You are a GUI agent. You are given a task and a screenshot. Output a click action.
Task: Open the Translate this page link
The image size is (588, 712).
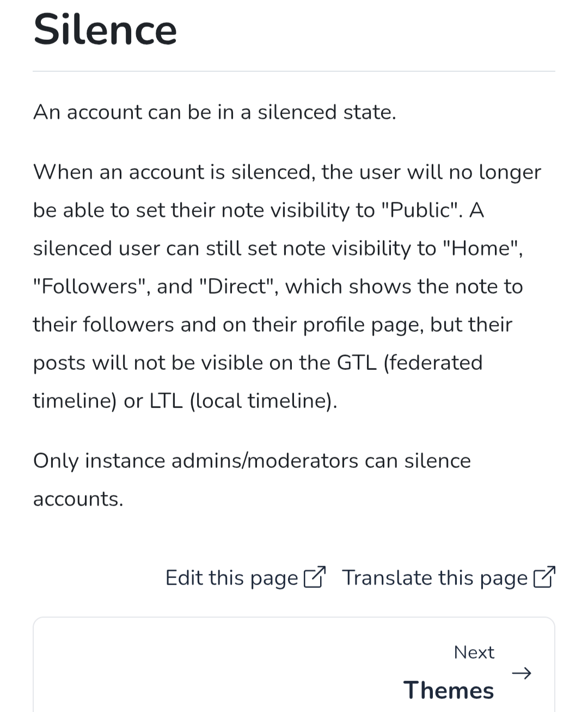[434, 578]
